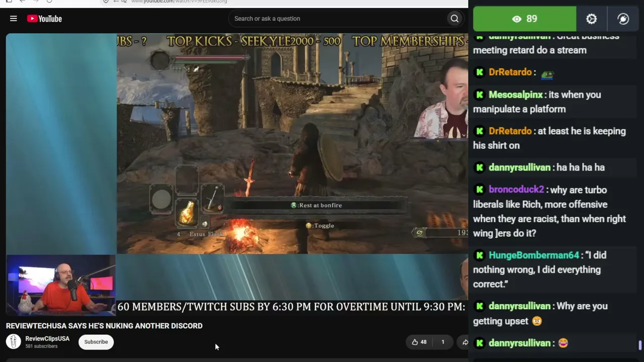644x362 pixels.
Task: Open the ReviewClipsUSA channel name link
Action: coord(47,338)
